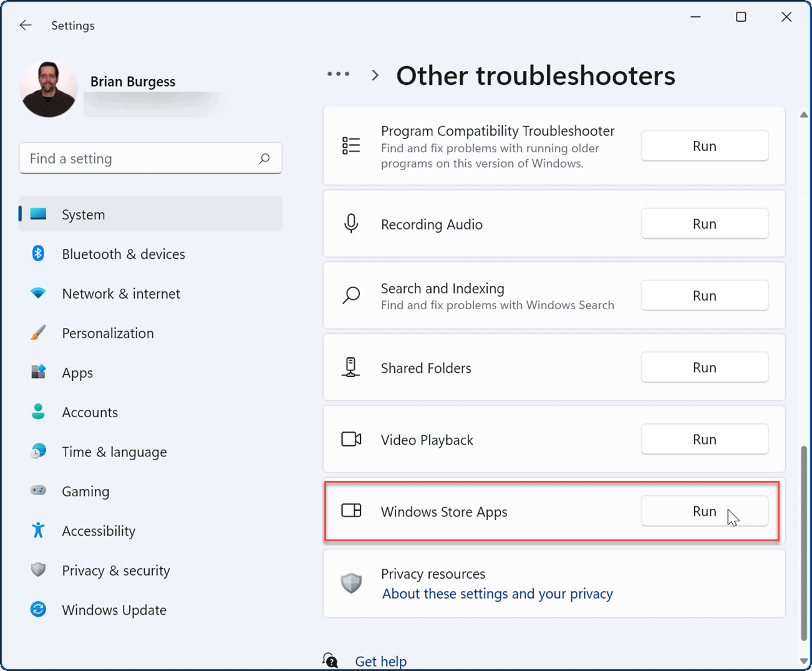
Task: Click the Shared Folders icon
Action: click(x=351, y=367)
